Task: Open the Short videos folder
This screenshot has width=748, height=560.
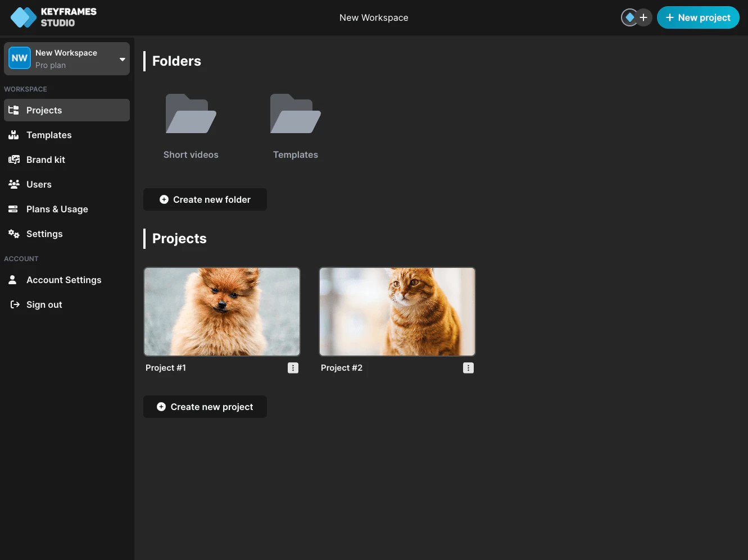Action: 191,114
